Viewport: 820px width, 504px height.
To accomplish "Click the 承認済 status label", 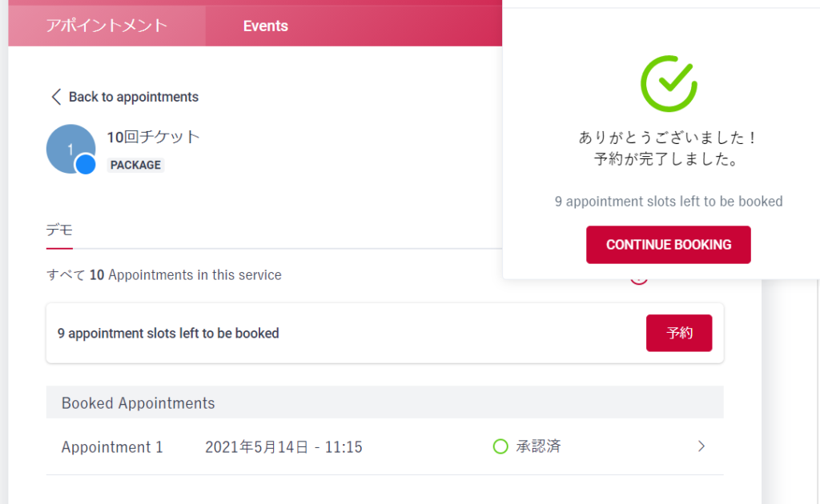I will click(538, 446).
